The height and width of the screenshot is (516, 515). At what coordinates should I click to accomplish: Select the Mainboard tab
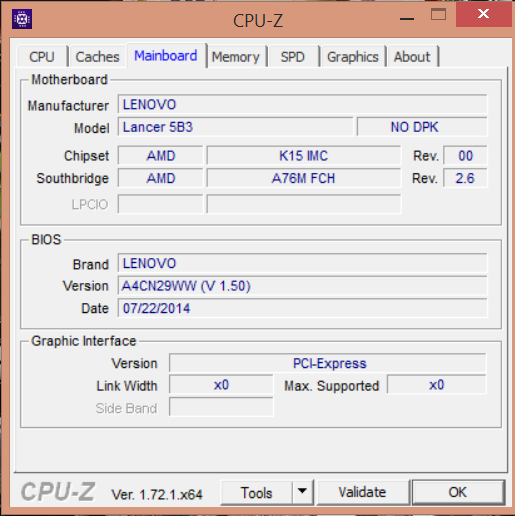pos(166,55)
